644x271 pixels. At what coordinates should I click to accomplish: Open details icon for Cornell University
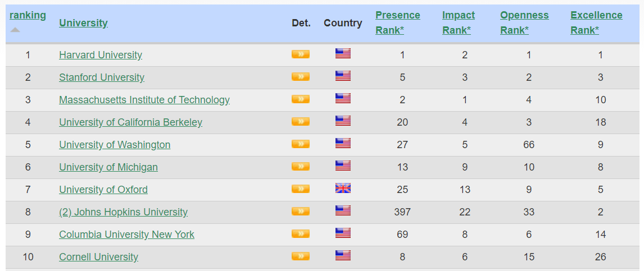click(300, 256)
